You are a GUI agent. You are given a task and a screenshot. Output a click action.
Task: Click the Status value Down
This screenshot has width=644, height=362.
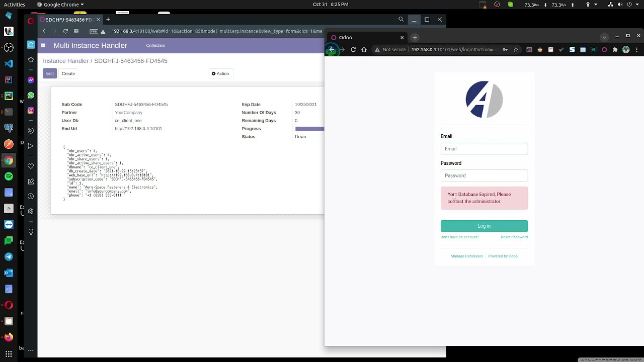pos(300,137)
